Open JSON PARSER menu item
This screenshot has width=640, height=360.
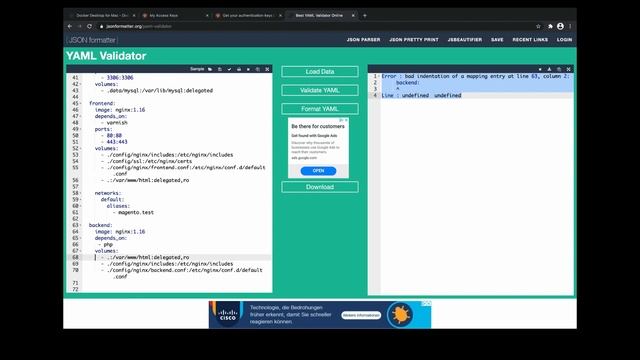[363, 40]
